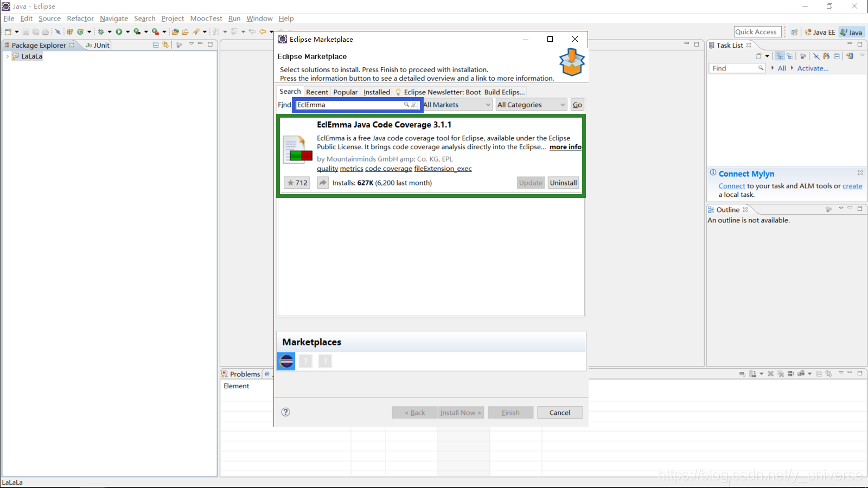Click the Collapse All icon in Task List
This screenshot has height=488, width=868.
tap(837, 56)
